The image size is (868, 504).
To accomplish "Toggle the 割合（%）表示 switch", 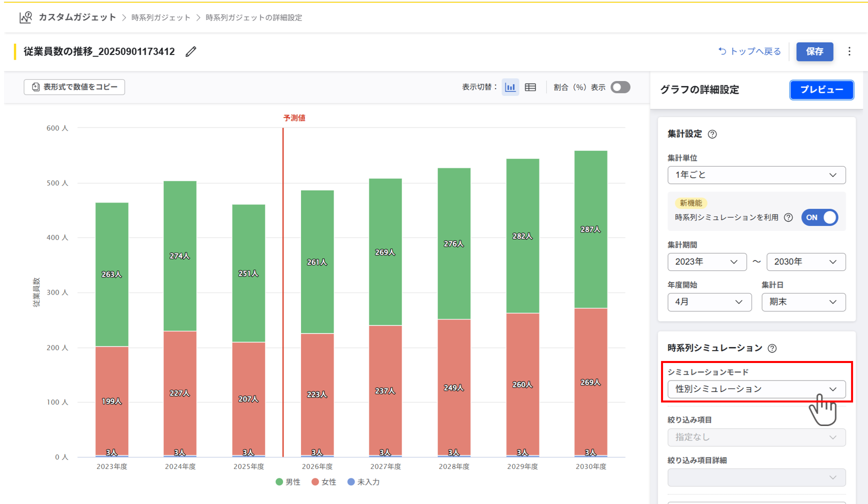I will click(x=620, y=87).
